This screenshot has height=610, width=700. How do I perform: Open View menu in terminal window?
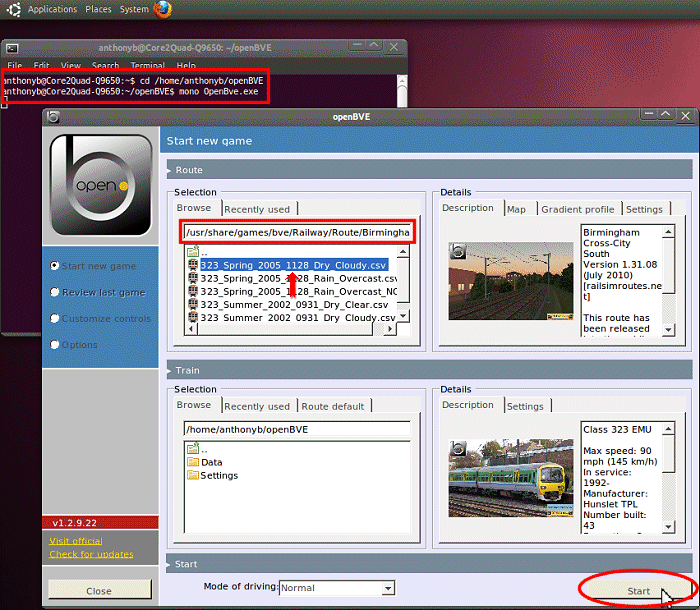pos(71,66)
